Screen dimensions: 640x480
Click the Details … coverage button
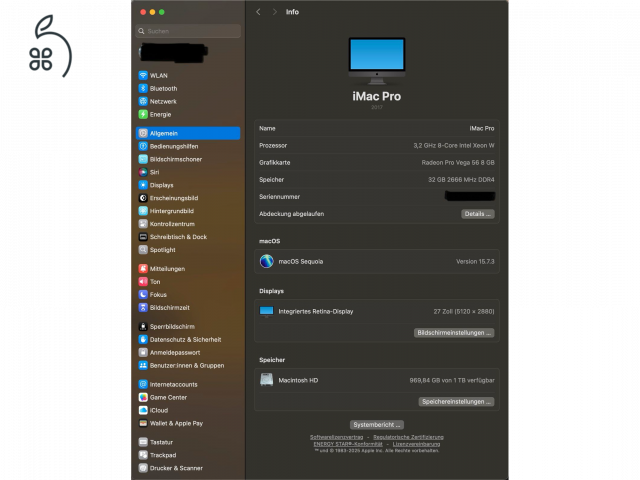pos(478,214)
